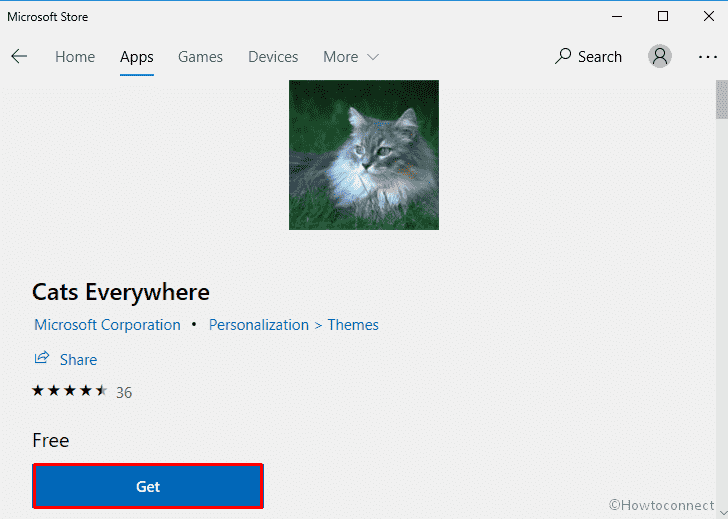Click the Free price label

[x=51, y=440]
